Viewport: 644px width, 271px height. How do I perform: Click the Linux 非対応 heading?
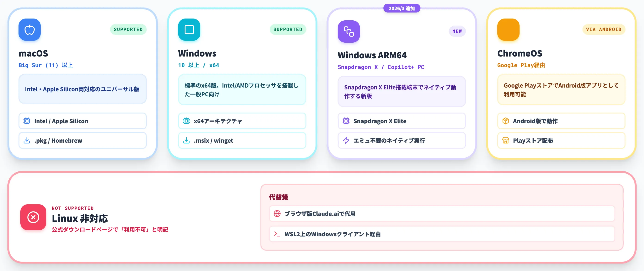tap(80, 218)
